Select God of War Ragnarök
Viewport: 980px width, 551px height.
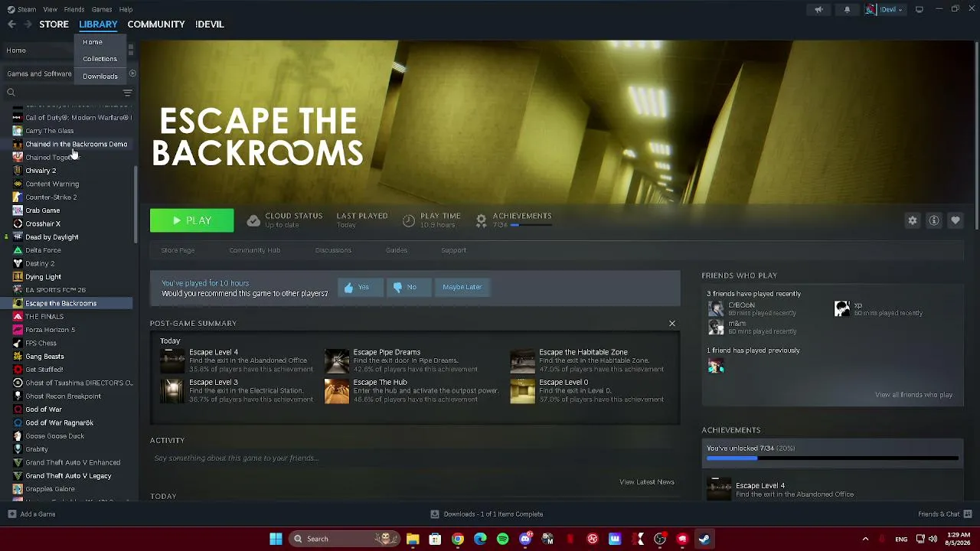[x=60, y=423]
